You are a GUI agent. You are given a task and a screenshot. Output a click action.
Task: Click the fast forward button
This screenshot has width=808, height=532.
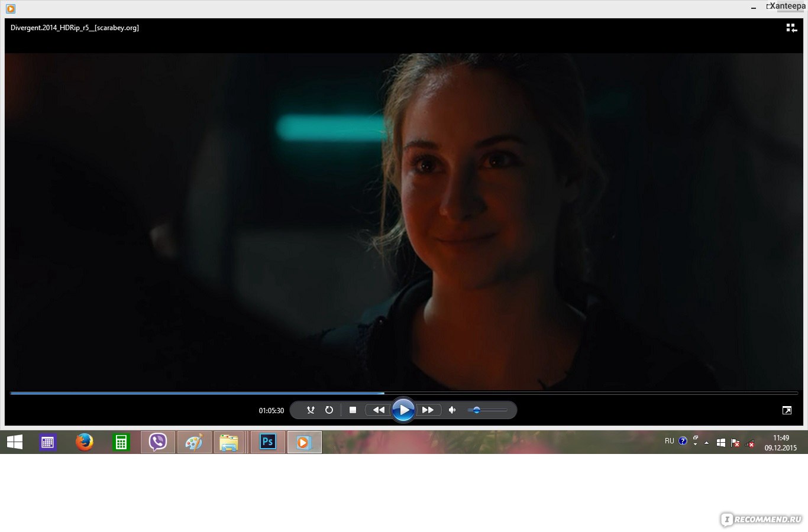[428, 410]
